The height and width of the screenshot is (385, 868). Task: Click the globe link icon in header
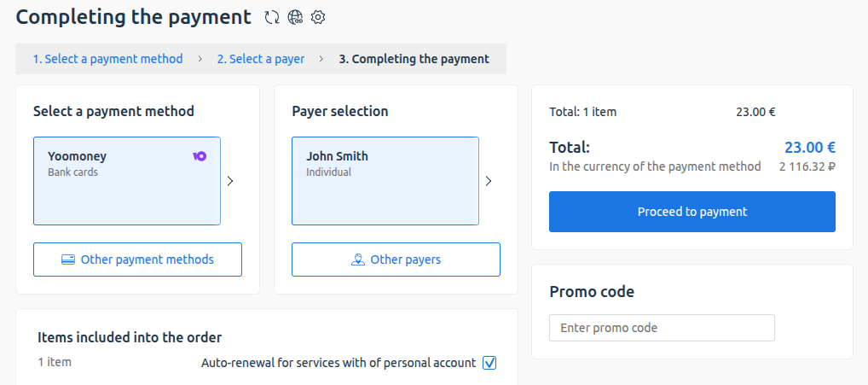tap(295, 17)
